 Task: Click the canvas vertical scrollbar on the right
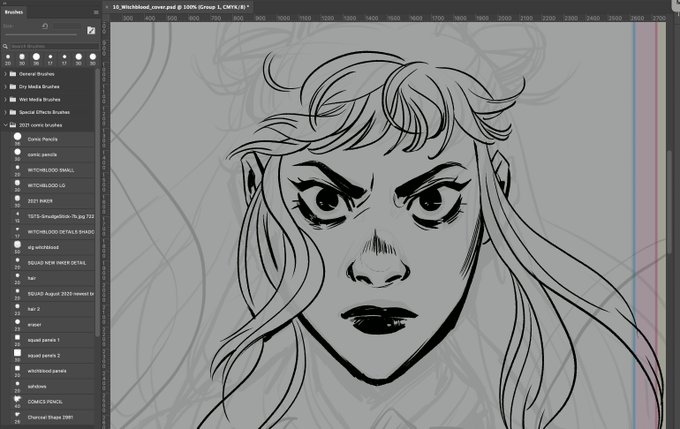670,200
